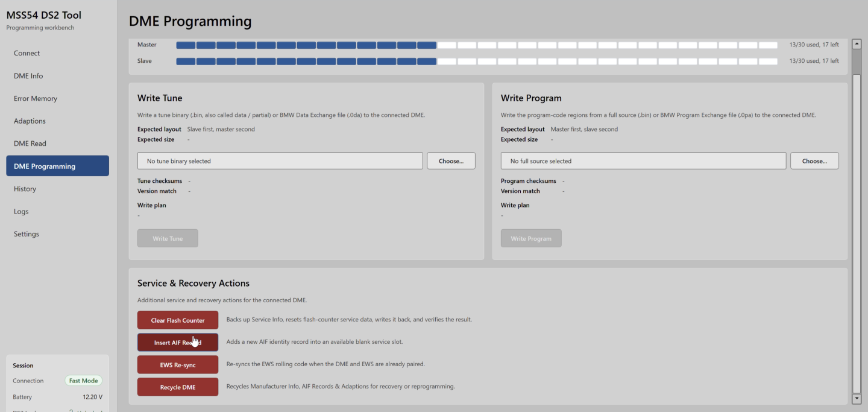Viewport: 868px width, 412px height.
Task: Open Error Memory page
Action: pyautogui.click(x=57, y=98)
